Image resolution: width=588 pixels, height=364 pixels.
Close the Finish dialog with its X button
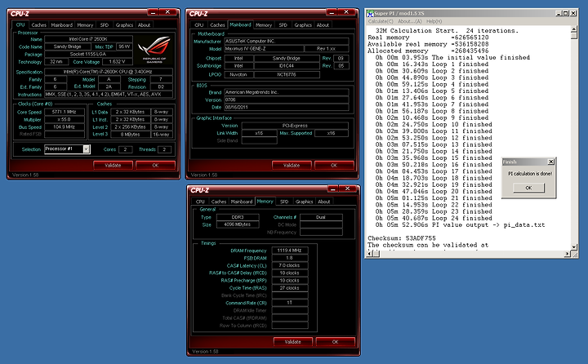coord(551,162)
